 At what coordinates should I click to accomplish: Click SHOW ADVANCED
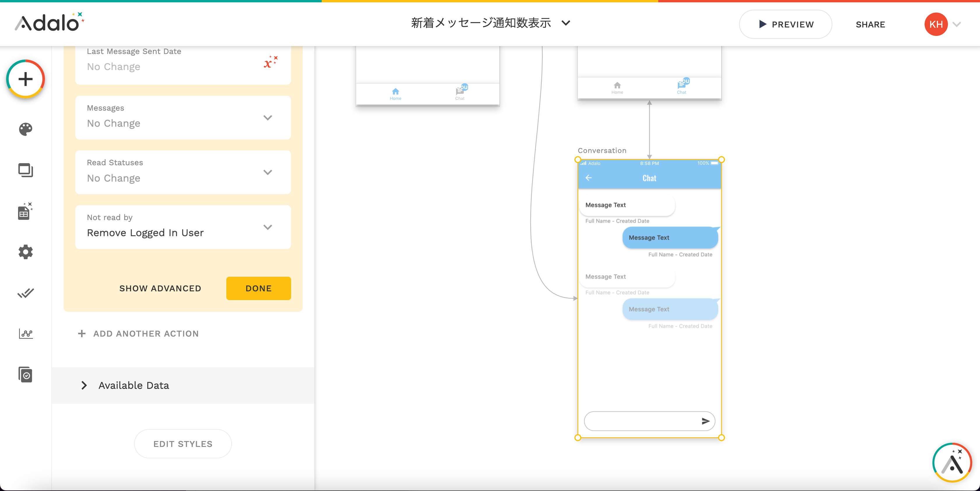160,288
